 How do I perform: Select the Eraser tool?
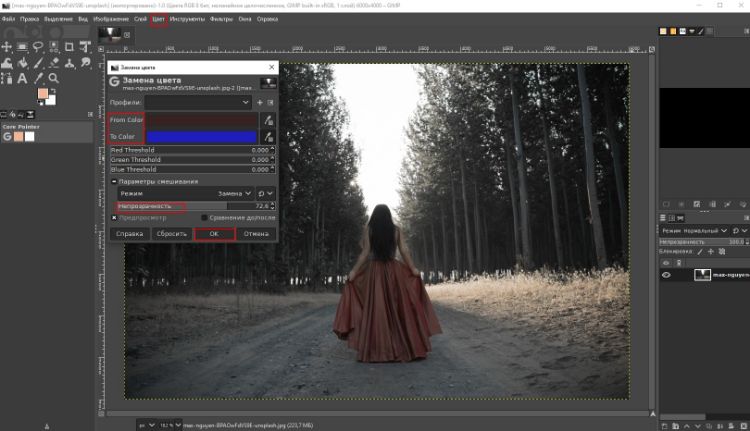click(52, 63)
